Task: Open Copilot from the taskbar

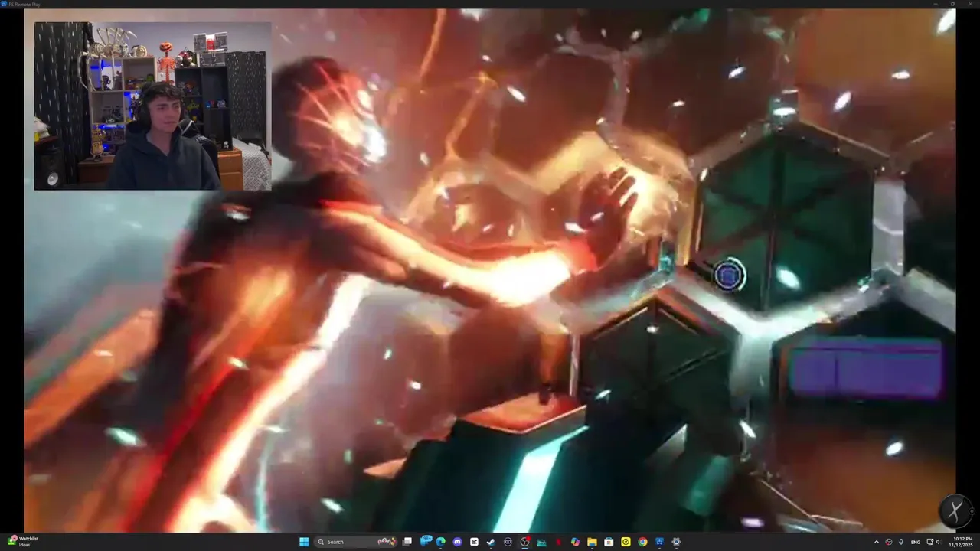Action: point(575,542)
